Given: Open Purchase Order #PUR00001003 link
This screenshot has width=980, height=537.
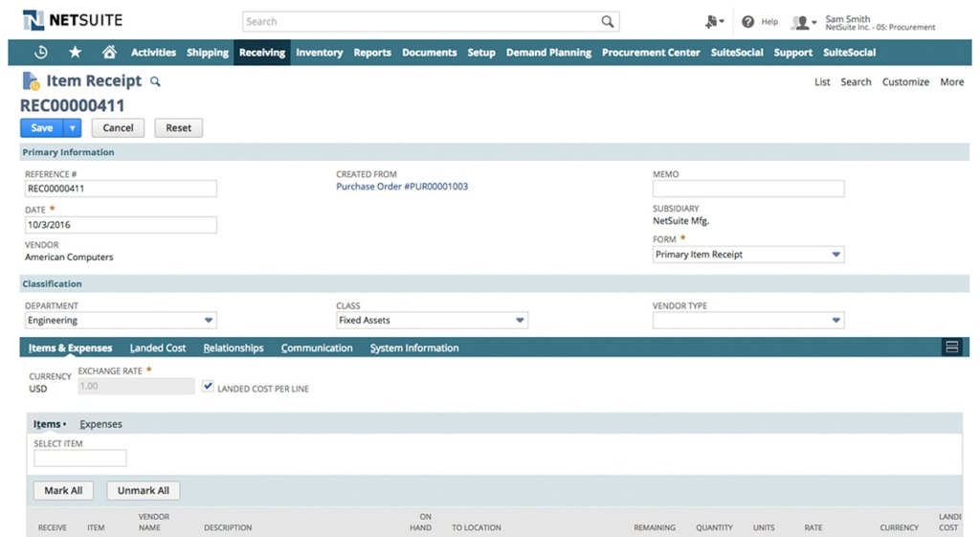Looking at the screenshot, I should (402, 187).
